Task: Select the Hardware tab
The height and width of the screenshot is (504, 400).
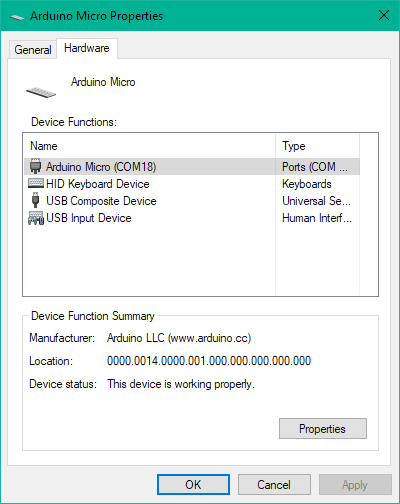Action: [87, 48]
